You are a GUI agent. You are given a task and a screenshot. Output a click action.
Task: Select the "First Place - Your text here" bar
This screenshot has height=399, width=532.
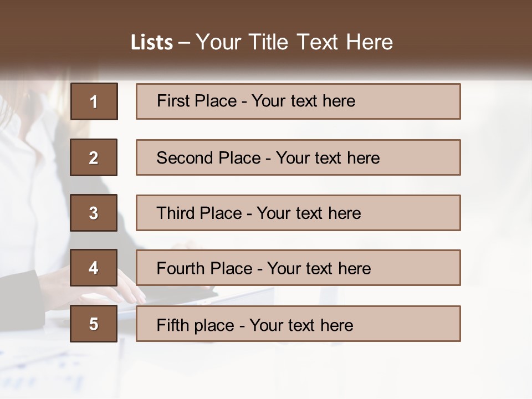(x=298, y=101)
